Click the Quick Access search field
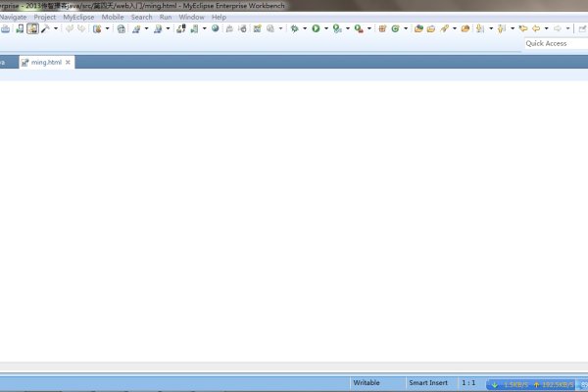The width and height of the screenshot is (588, 392). [x=555, y=43]
